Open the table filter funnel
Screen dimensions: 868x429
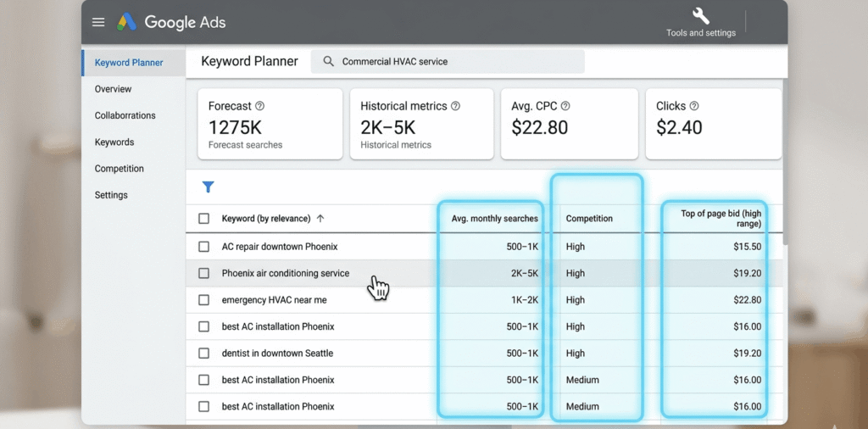pos(209,187)
